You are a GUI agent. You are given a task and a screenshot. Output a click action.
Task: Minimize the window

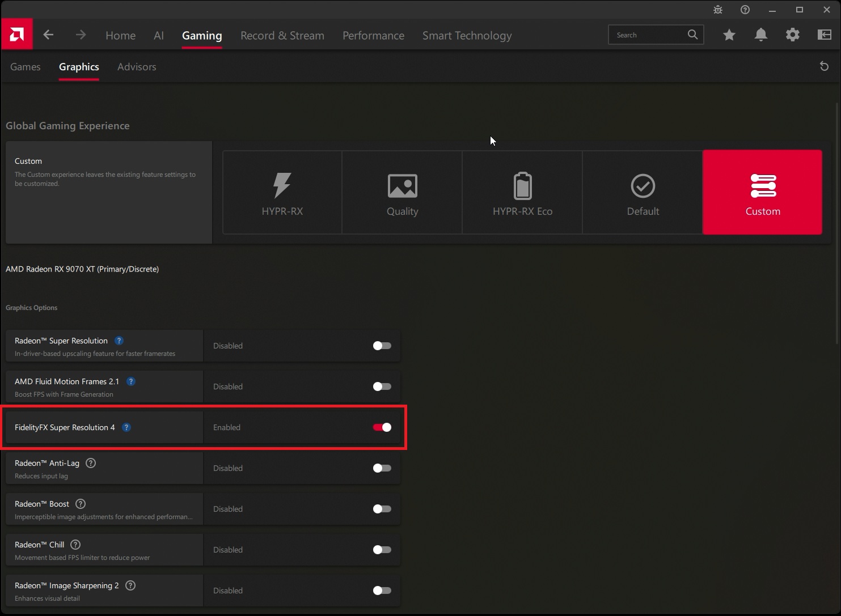click(x=772, y=10)
